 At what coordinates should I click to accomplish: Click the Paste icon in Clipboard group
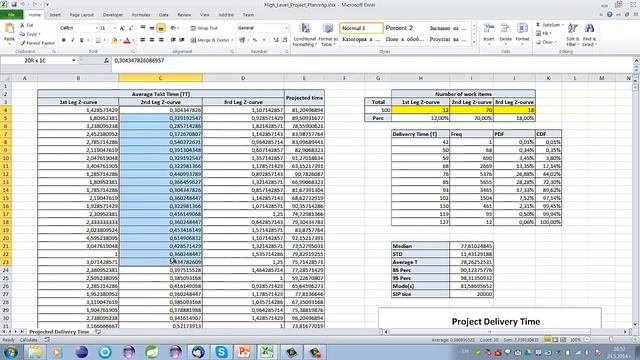9,29
